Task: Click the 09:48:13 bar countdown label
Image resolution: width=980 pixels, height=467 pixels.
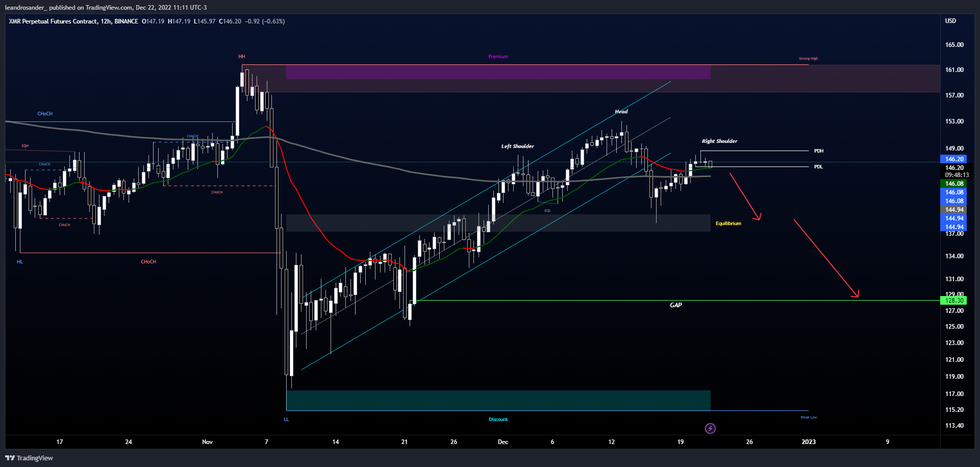Action: click(957, 175)
